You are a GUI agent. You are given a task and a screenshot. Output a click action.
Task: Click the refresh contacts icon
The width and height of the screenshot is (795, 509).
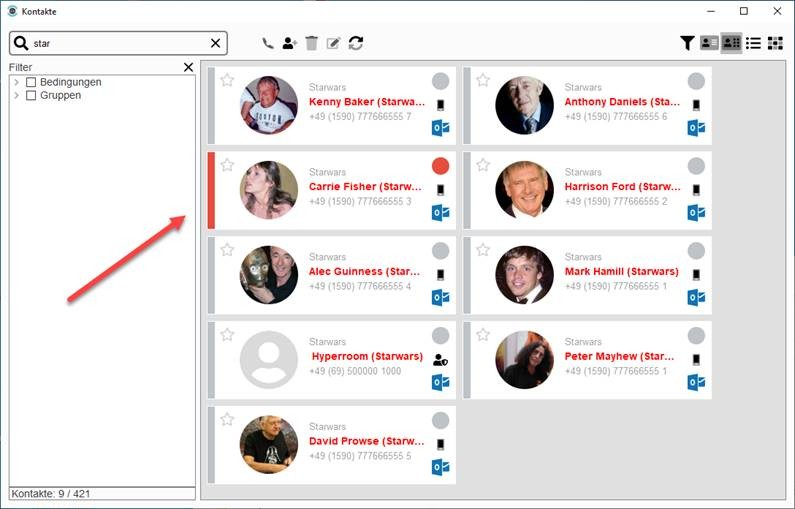pyautogui.click(x=355, y=44)
